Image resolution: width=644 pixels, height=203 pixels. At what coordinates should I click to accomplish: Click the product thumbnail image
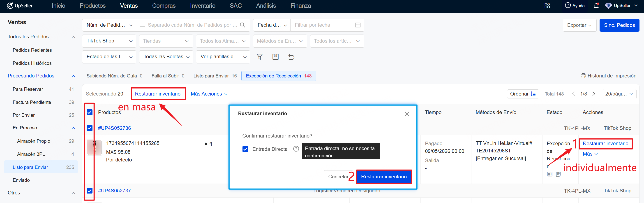[x=95, y=147]
